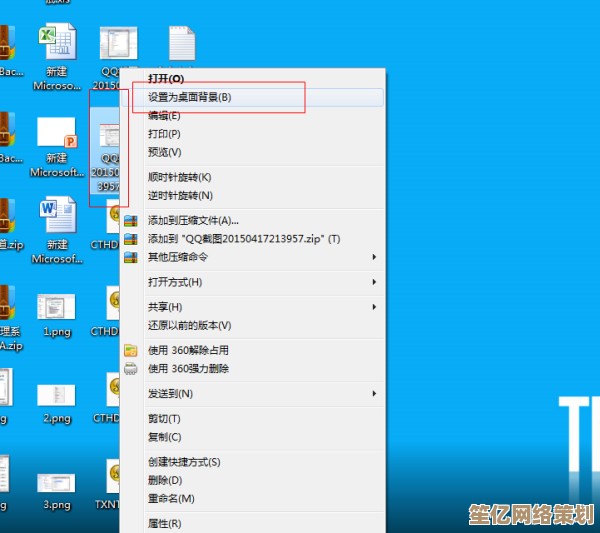Choose 重命名 from the context menu
The width and height of the screenshot is (600, 533).
[x=171, y=498]
